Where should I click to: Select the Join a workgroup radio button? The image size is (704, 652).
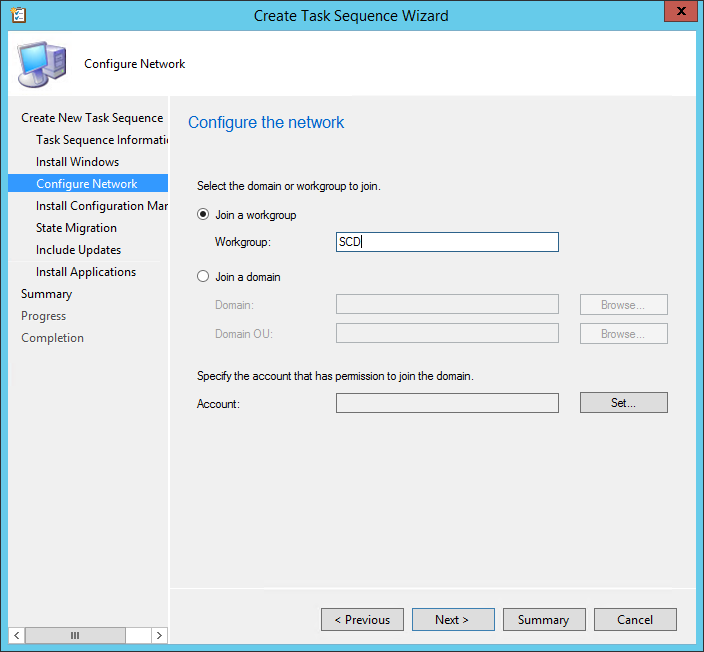pos(204,215)
